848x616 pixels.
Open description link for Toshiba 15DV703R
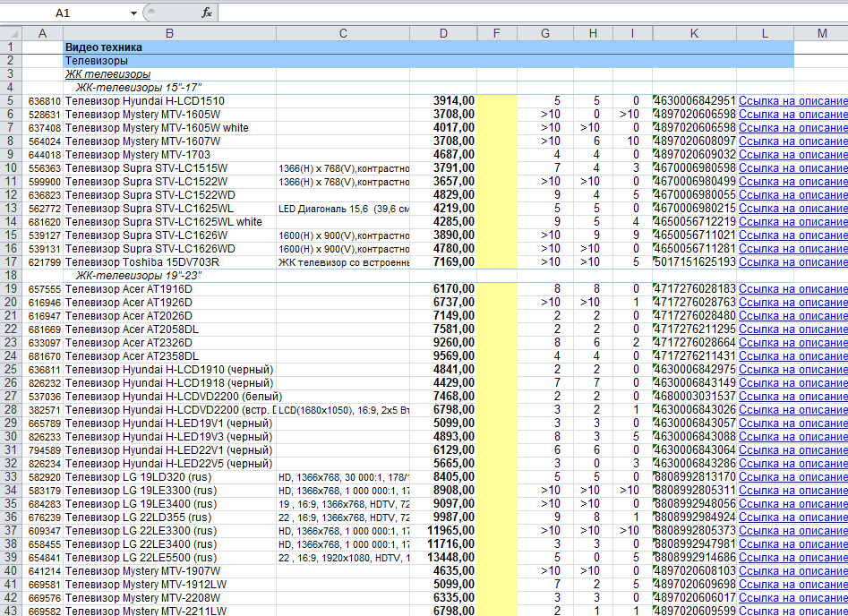(792, 261)
